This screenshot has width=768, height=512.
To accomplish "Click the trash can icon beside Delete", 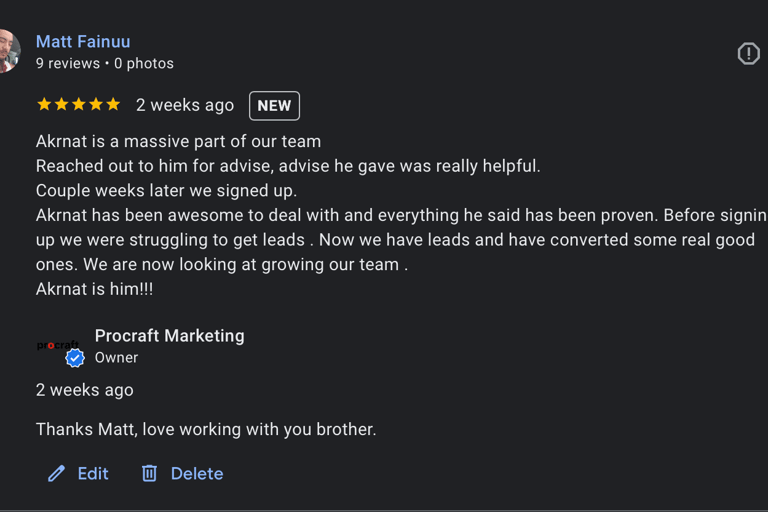I will point(149,473).
